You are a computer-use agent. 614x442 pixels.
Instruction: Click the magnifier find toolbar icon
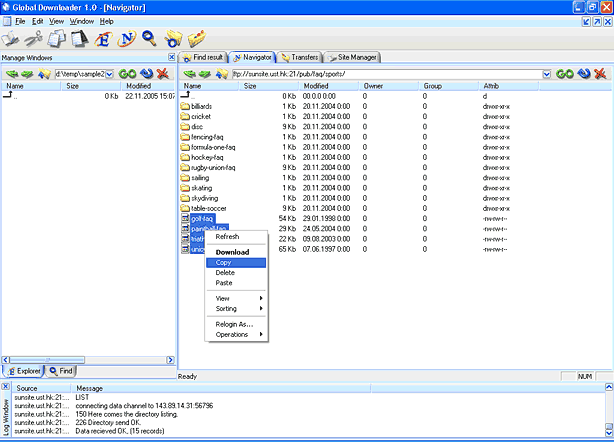point(149,38)
